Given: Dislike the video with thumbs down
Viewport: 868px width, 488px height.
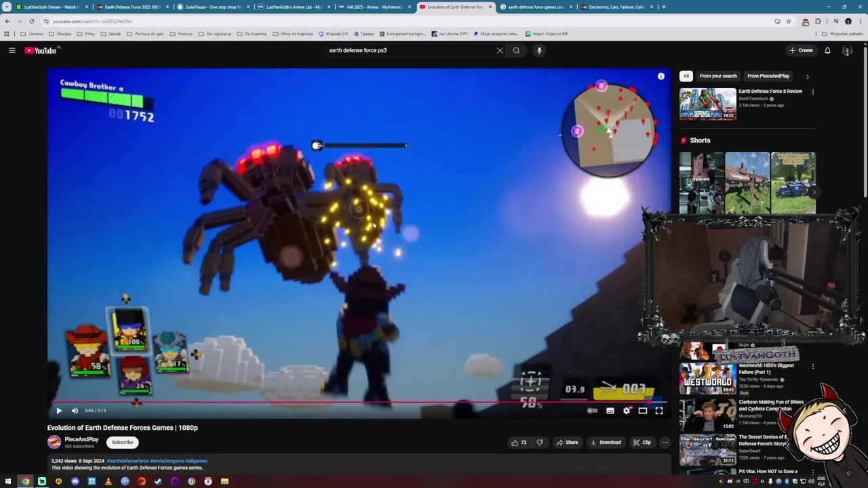Looking at the screenshot, I should tap(540, 443).
